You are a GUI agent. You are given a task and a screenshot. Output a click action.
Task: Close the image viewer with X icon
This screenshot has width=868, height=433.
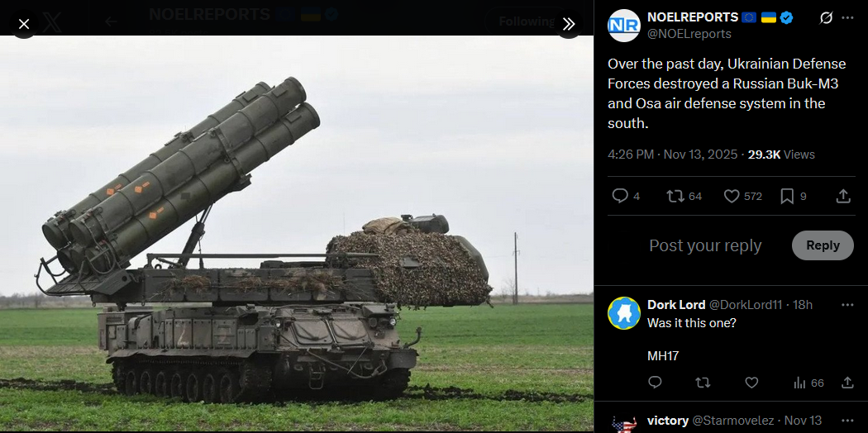[x=24, y=24]
